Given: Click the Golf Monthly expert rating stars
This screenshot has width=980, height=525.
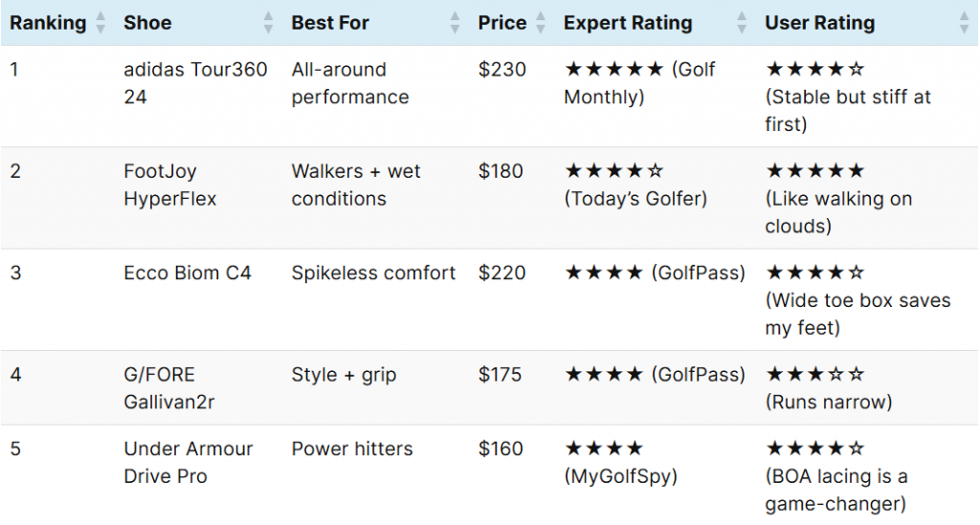Looking at the screenshot, I should pyautogui.click(x=613, y=70).
